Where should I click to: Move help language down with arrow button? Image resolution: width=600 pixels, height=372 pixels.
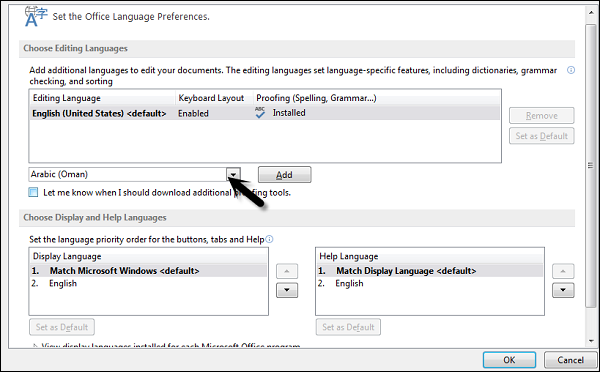pyautogui.click(x=563, y=290)
